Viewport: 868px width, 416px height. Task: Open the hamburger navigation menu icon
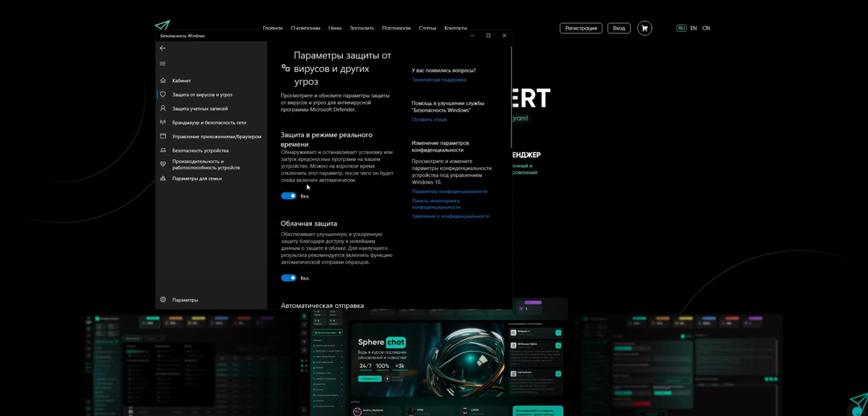pos(162,64)
